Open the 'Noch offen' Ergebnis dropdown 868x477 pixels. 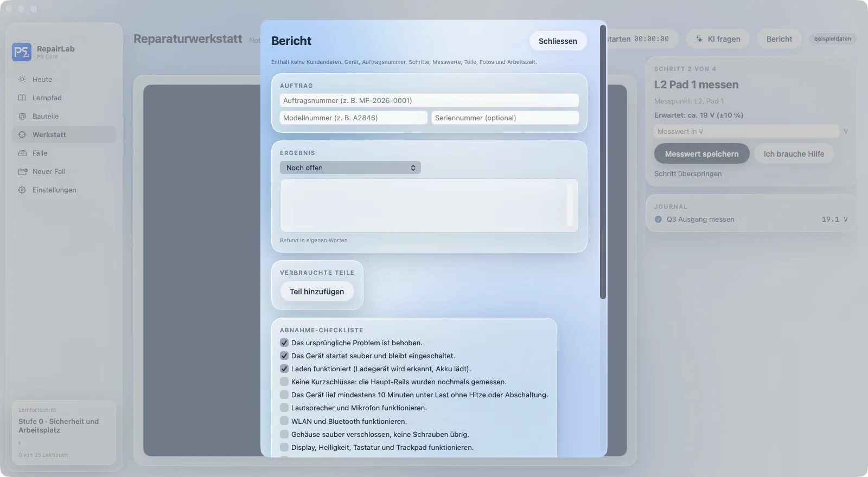[350, 167]
